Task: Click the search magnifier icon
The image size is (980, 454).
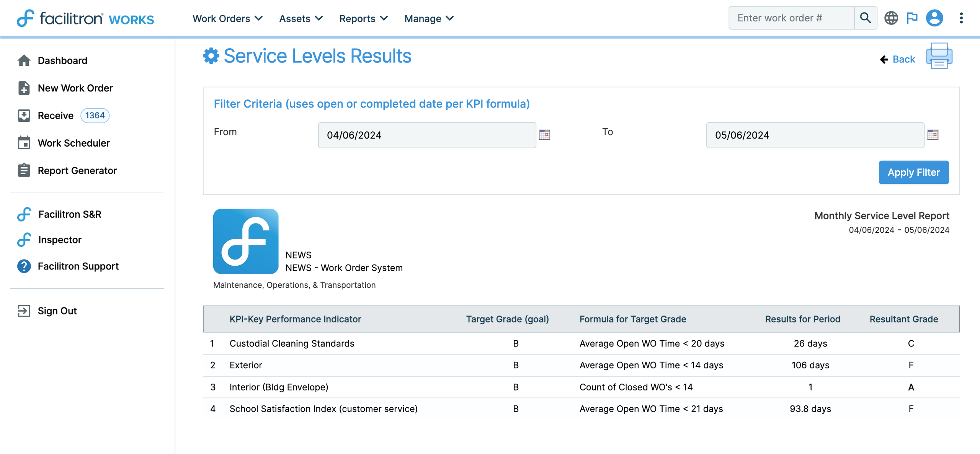Action: (x=865, y=18)
